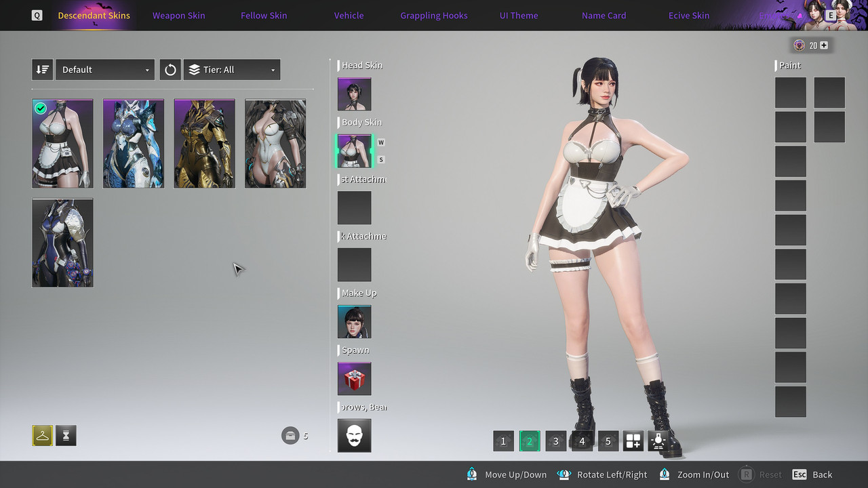The width and height of the screenshot is (868, 488).
Task: Select the hourglass icon near the hanger
Action: point(66,436)
